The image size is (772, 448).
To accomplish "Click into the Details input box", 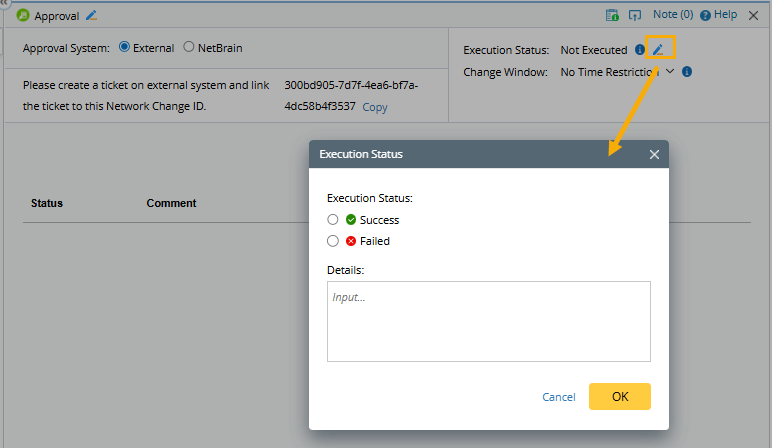I will pyautogui.click(x=489, y=321).
